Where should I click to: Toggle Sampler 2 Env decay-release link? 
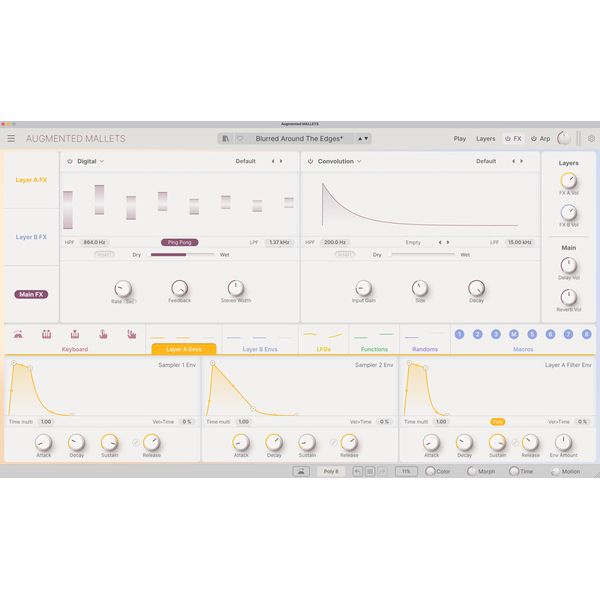click(x=333, y=443)
